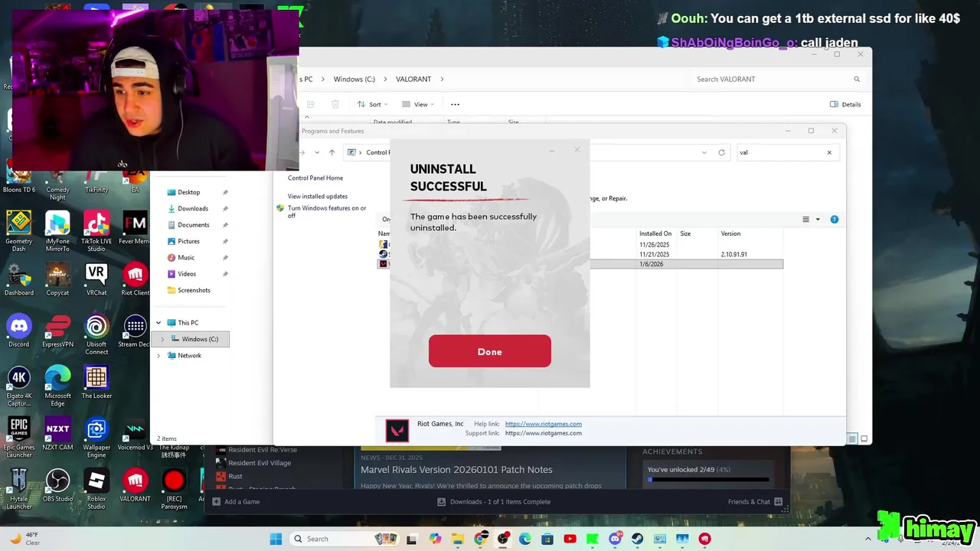
Task: Open Discord desktop shortcut
Action: (19, 331)
